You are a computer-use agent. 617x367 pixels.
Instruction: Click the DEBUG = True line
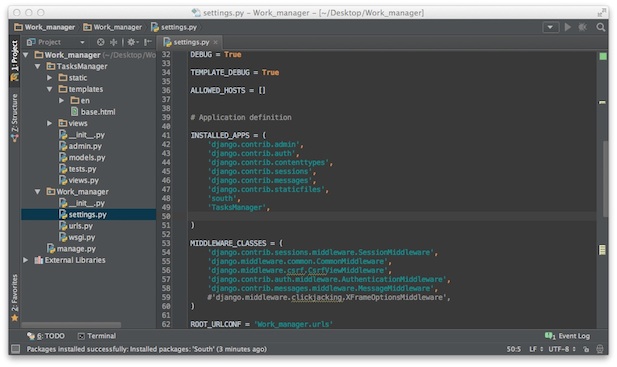216,54
